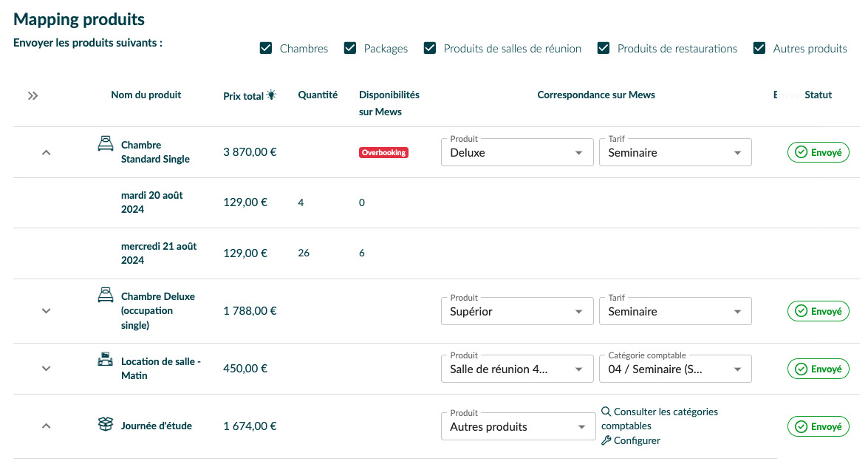The image size is (868, 464).
Task: Expand the Location de salle - Matin row
Action: [46, 369]
